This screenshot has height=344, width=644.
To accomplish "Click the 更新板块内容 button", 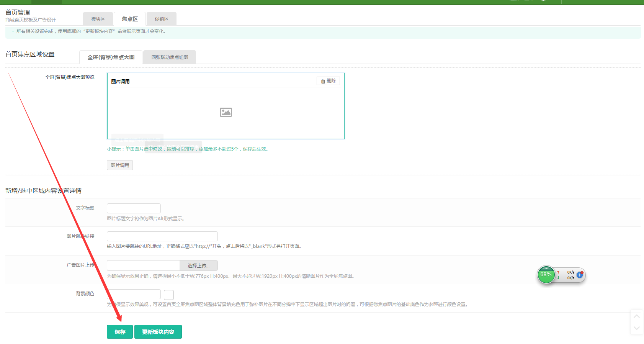I will pyautogui.click(x=158, y=332).
